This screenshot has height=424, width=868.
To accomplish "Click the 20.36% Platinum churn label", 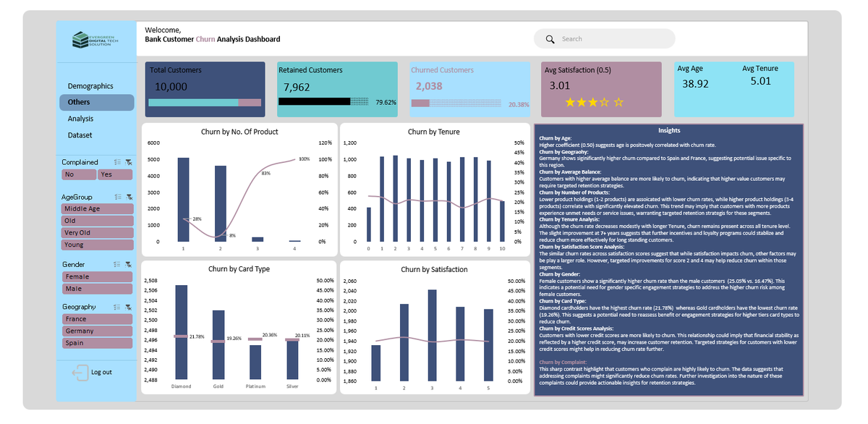I will 270,335.
